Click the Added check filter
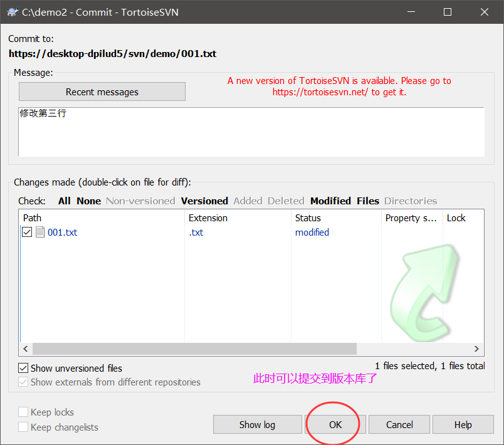Image resolution: width=504 pixels, height=445 pixels. pos(248,201)
